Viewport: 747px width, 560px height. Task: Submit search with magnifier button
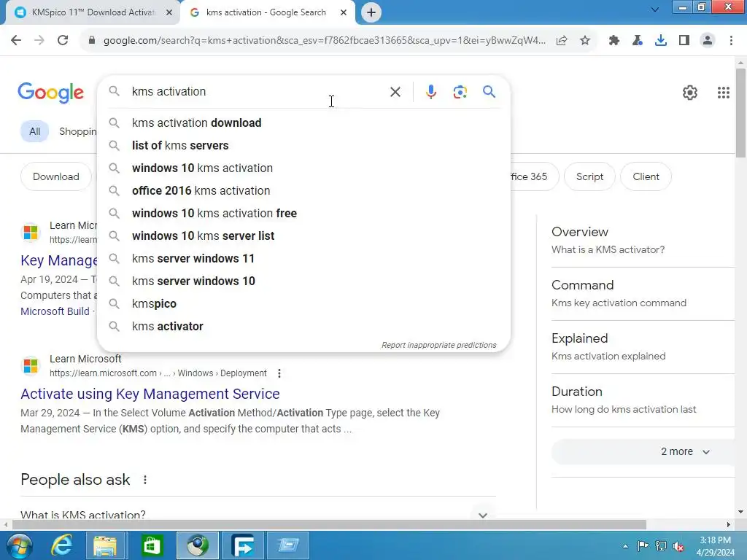click(489, 91)
